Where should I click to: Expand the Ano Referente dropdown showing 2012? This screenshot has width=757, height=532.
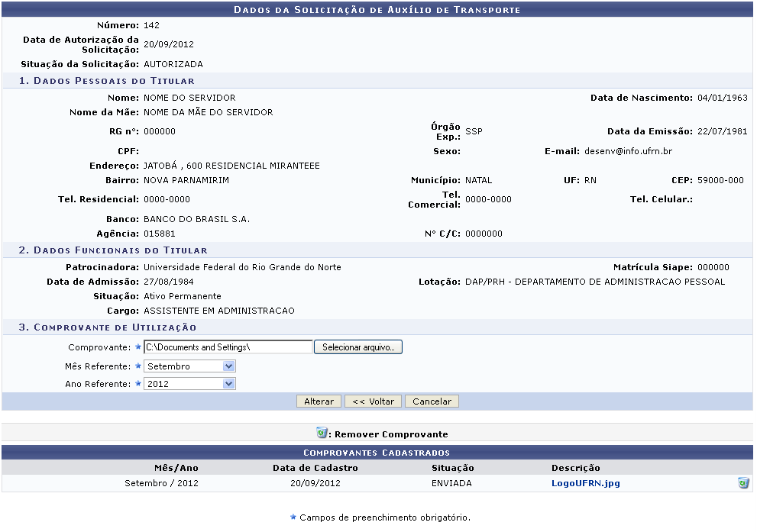pos(190,384)
